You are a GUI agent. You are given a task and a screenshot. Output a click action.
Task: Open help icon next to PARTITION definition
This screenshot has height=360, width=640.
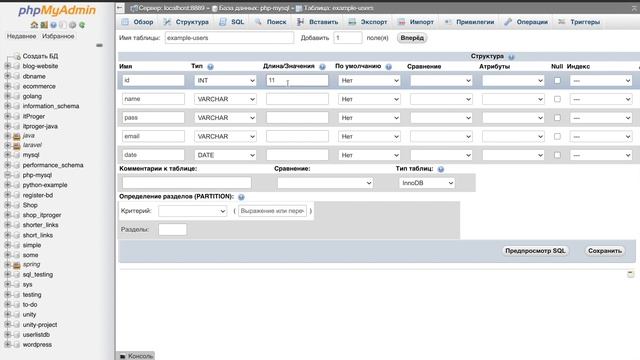tap(241, 197)
